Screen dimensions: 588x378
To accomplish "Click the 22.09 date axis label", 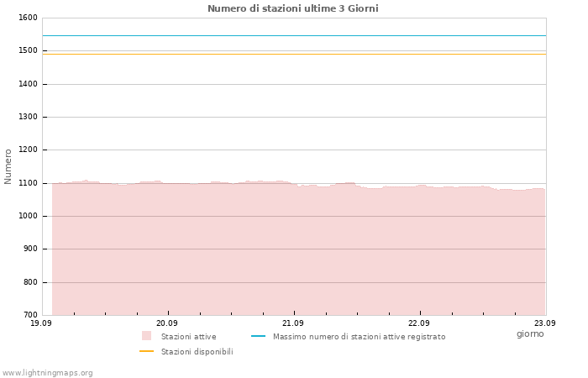I will click(x=419, y=323).
